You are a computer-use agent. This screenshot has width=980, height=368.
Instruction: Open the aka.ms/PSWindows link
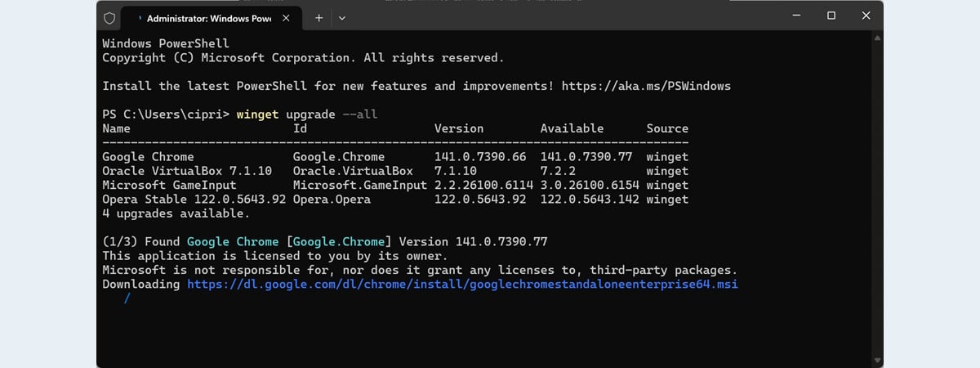click(645, 86)
